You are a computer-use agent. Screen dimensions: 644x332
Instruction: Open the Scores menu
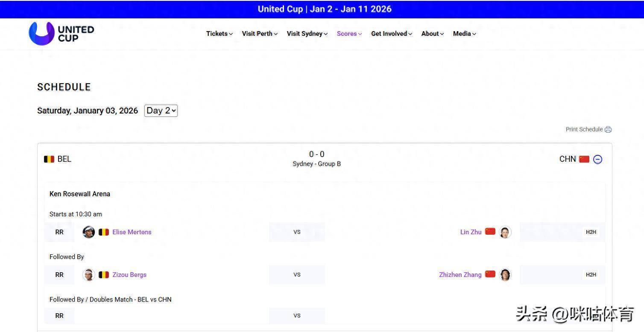(x=349, y=34)
